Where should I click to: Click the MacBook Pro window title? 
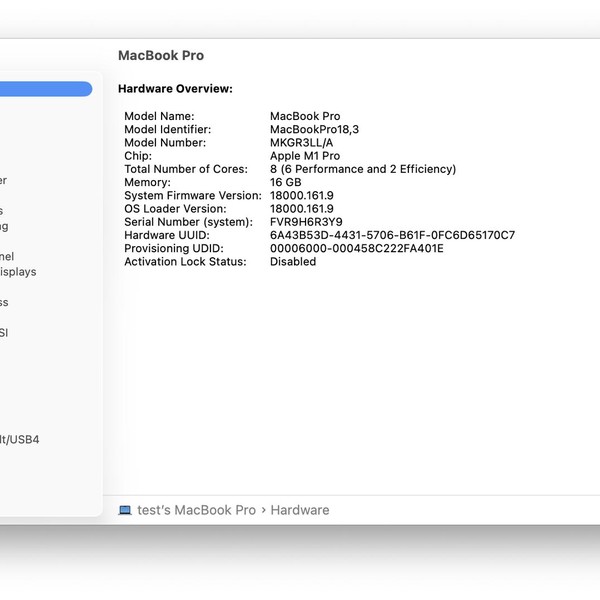pyautogui.click(x=161, y=55)
